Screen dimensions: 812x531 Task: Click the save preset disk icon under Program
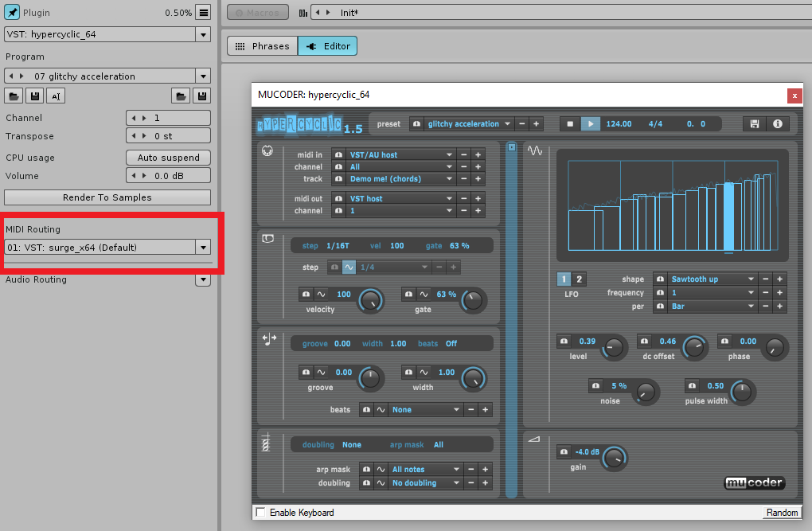pos(35,96)
